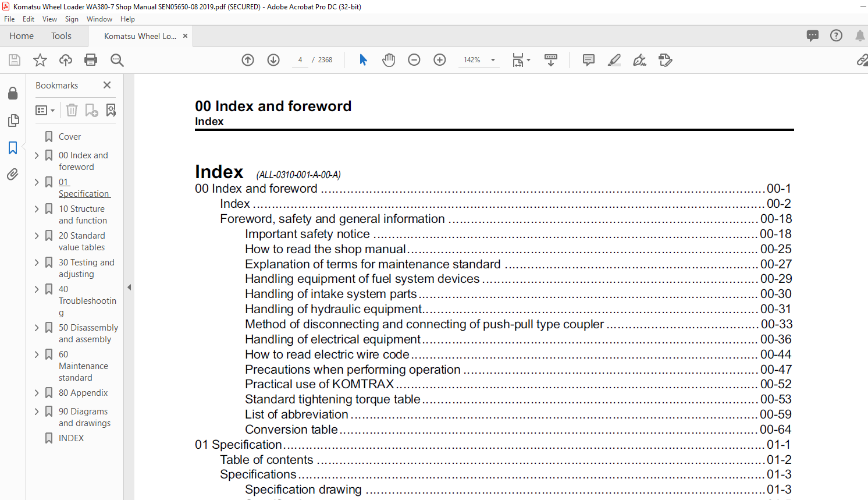Open the chat notifications bubble icon
This screenshot has width=868, height=500.
point(813,36)
